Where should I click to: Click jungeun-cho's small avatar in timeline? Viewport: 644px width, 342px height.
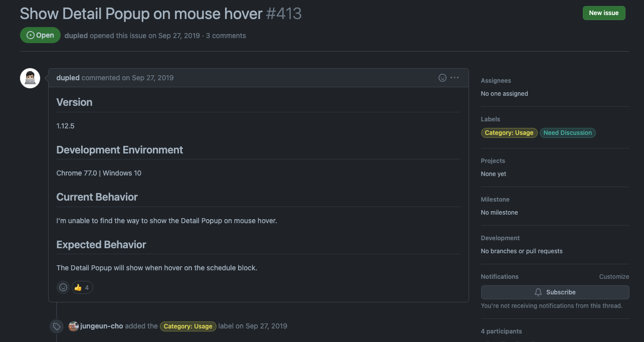(x=74, y=326)
